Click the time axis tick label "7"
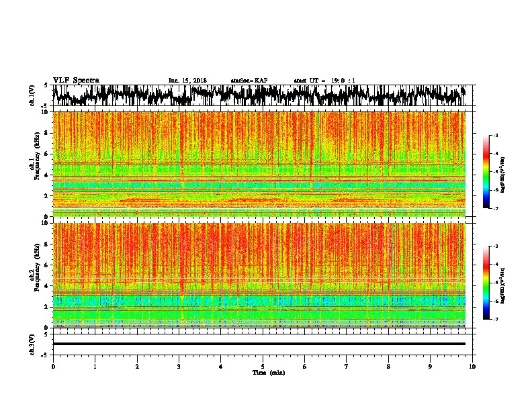Viewport: 532px width, 411px height. click(347, 367)
